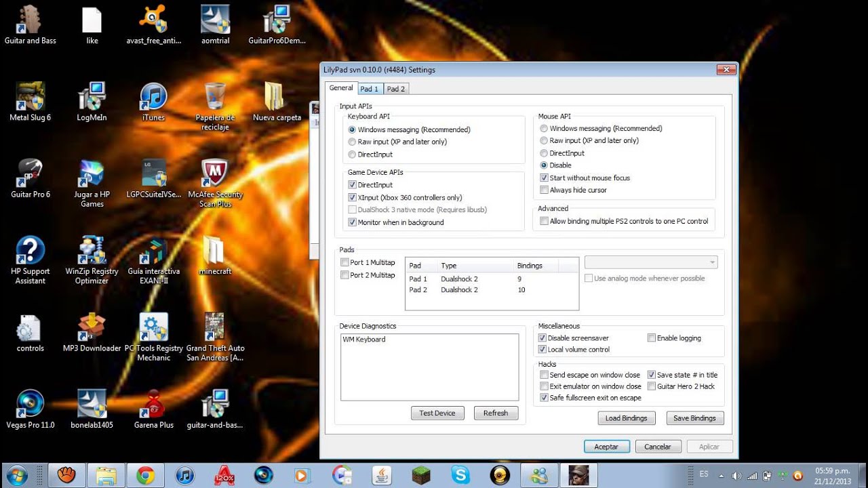Select the controls file icon
This screenshot has width=868, height=488.
pyautogui.click(x=30, y=333)
